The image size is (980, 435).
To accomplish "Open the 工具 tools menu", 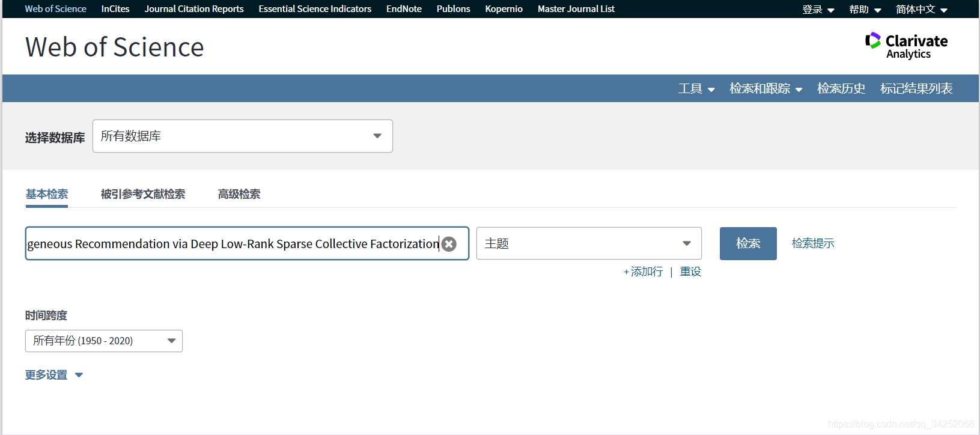I will (696, 89).
